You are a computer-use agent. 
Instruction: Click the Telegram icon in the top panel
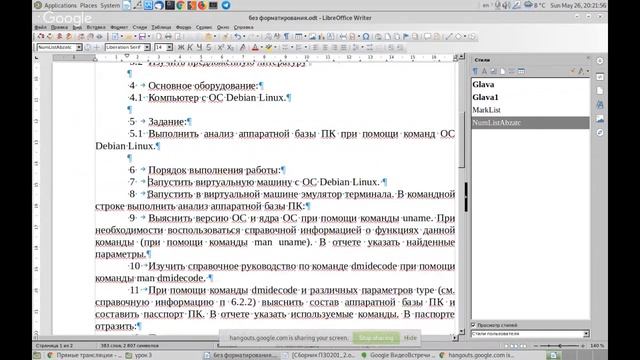tap(226, 5)
